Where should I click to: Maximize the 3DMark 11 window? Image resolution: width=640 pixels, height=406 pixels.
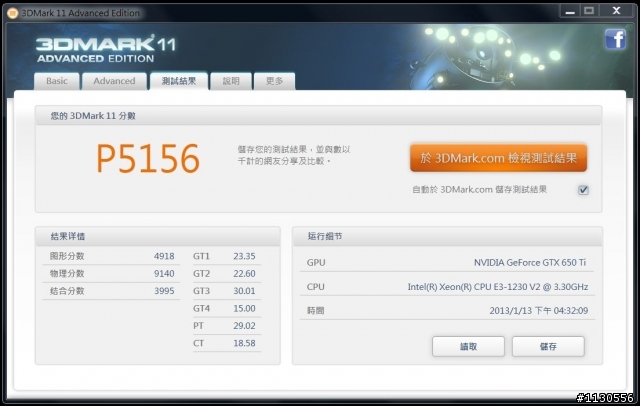(x=589, y=11)
